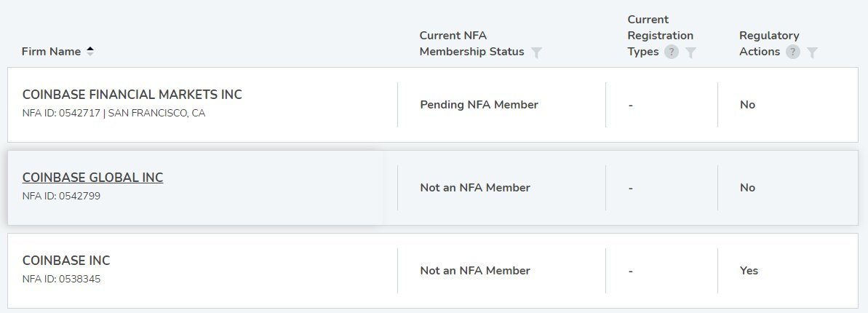Click Current Registration Types header text
The width and height of the screenshot is (868, 313).
point(661,36)
